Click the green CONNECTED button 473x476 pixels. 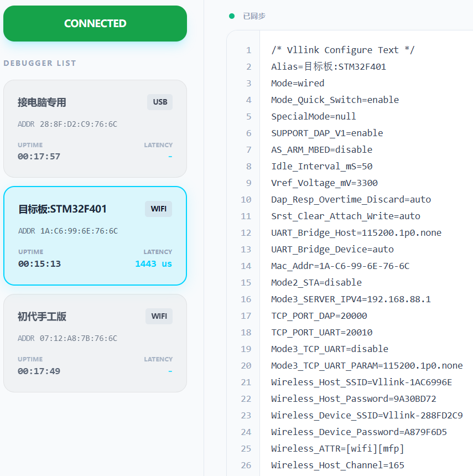95,24
